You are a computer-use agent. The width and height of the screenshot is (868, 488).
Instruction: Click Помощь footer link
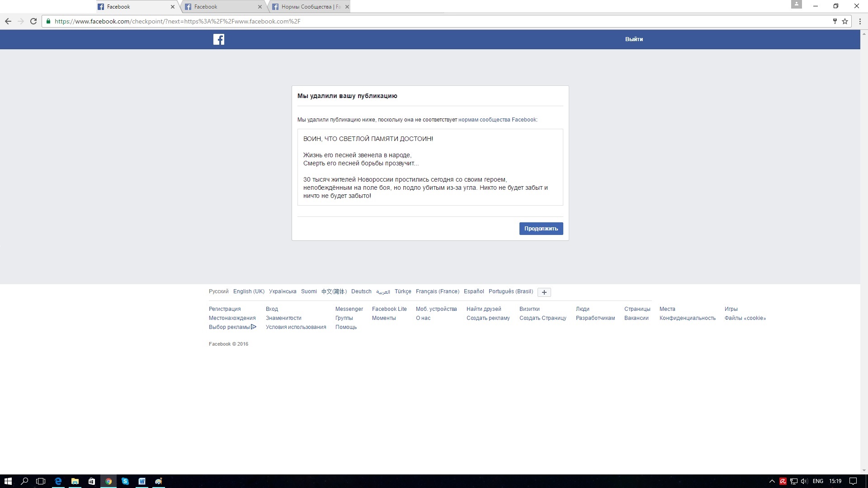point(346,327)
